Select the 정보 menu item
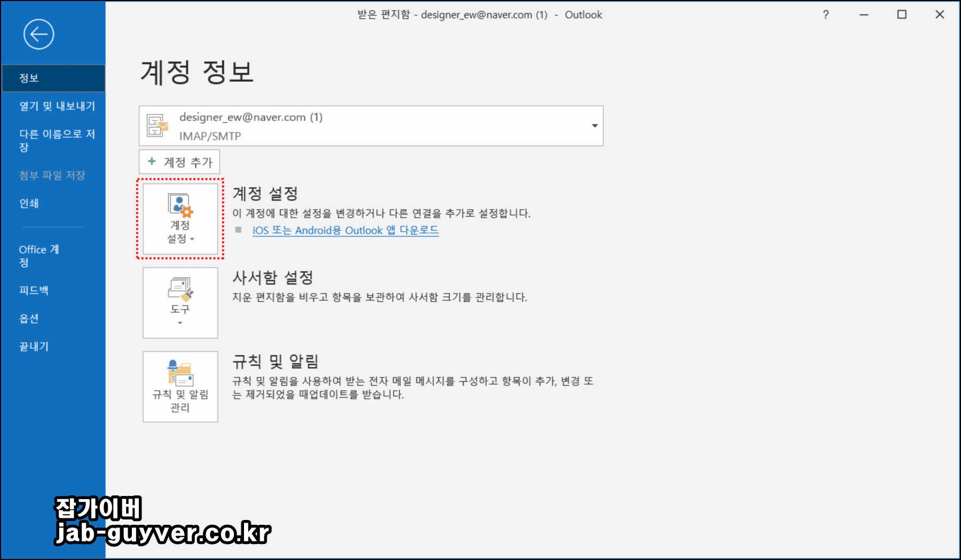 point(53,78)
